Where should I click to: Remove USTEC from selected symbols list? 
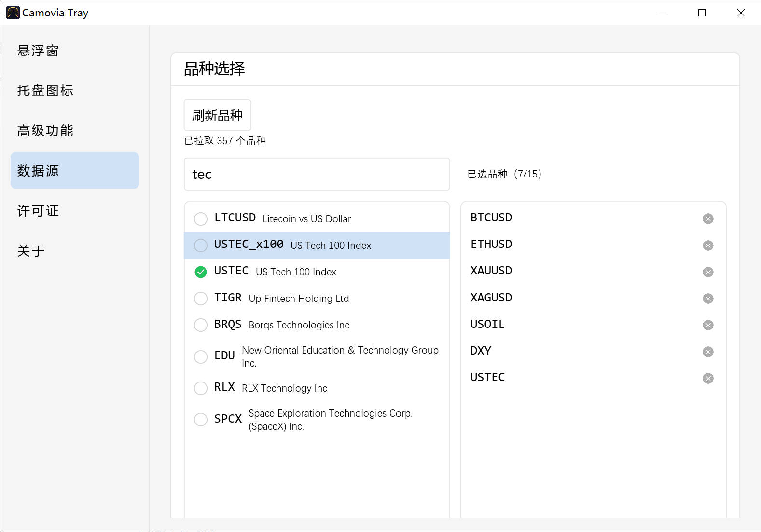pos(708,378)
